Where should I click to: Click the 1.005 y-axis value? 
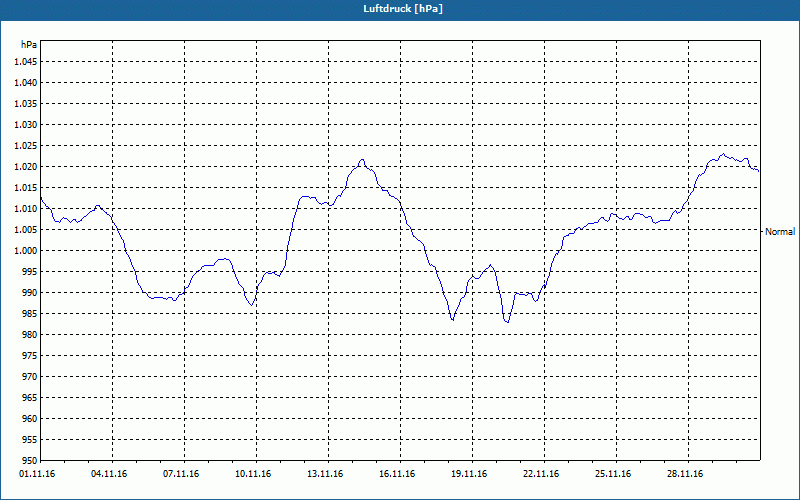click(26, 230)
